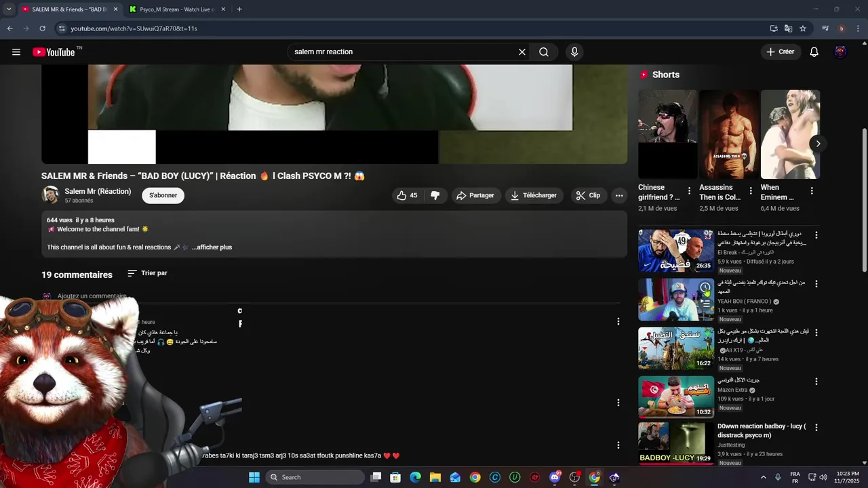The width and height of the screenshot is (868, 488).
Task: Open menu for the El Break video
Action: 816,235
